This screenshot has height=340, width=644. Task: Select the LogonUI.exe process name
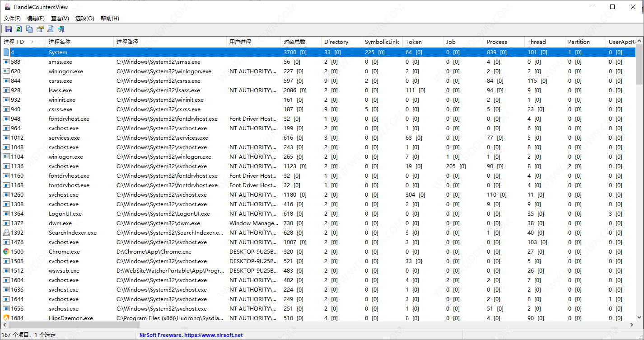point(65,214)
